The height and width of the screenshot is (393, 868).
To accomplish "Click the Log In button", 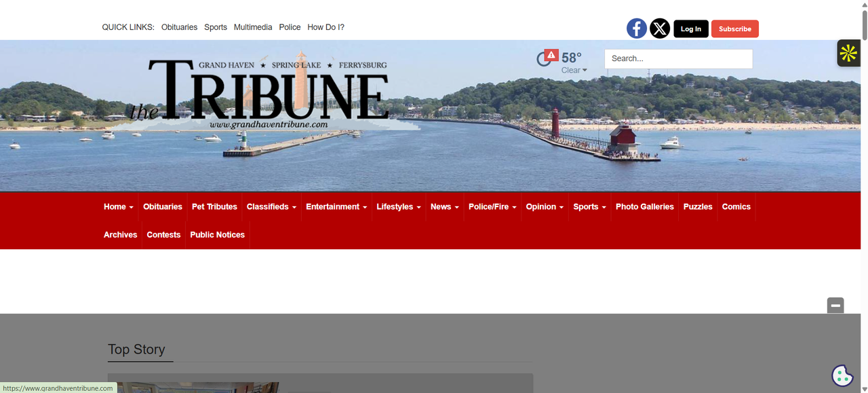I will pos(691,29).
